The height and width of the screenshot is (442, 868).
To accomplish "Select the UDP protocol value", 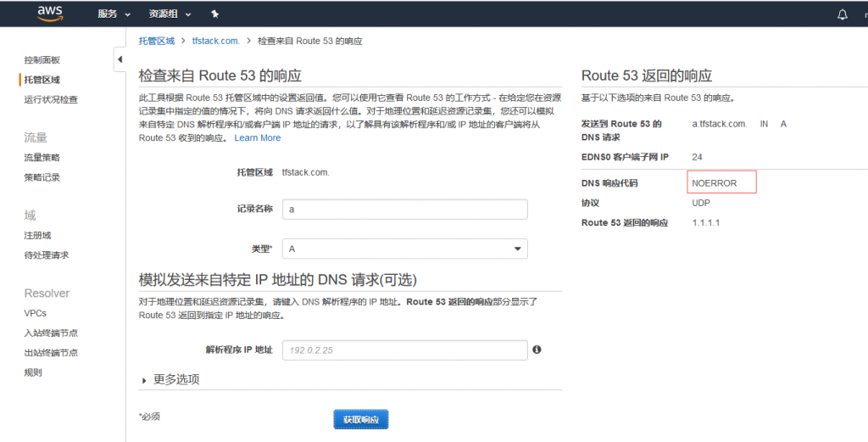I will (x=701, y=203).
